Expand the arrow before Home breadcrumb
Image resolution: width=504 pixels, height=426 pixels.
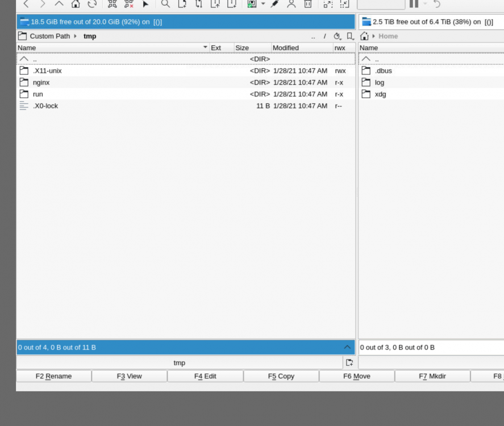373,36
